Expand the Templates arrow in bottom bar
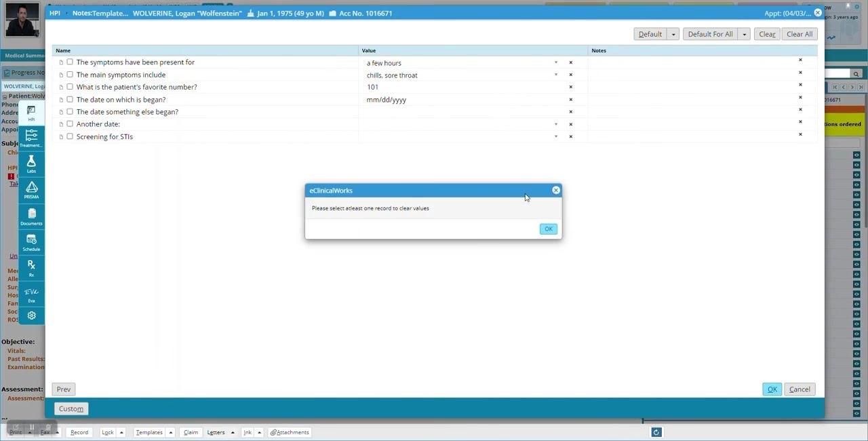This screenshot has height=441, width=868. click(171, 432)
